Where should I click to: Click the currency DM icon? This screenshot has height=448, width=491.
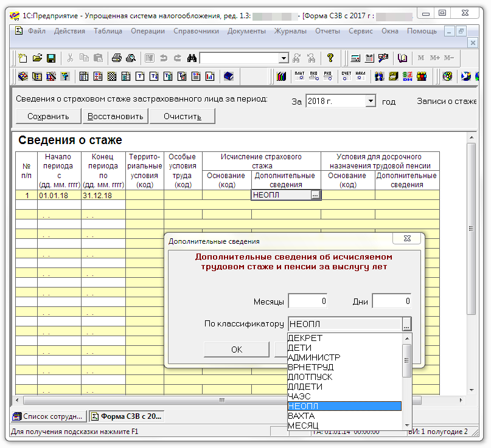click(408, 76)
